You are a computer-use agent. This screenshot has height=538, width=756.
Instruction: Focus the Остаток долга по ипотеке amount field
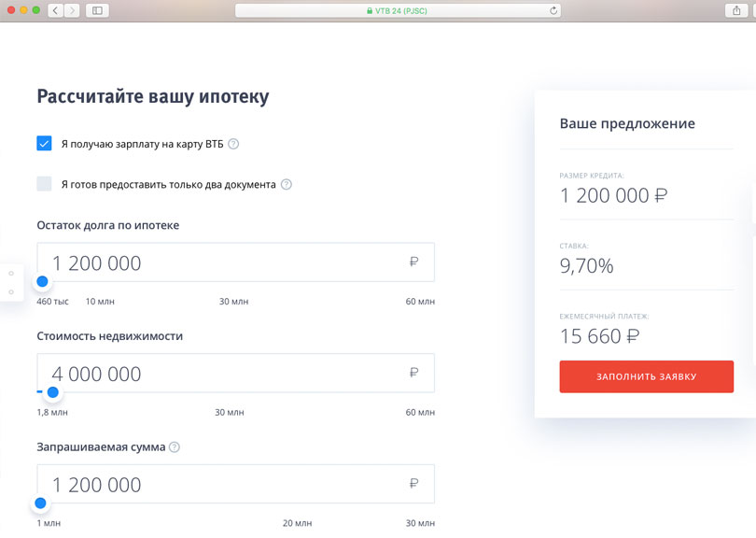[224, 262]
